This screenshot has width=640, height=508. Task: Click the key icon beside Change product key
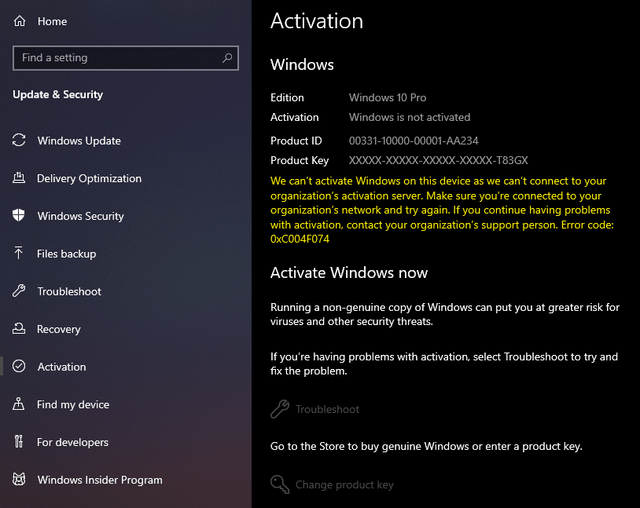tap(280, 484)
